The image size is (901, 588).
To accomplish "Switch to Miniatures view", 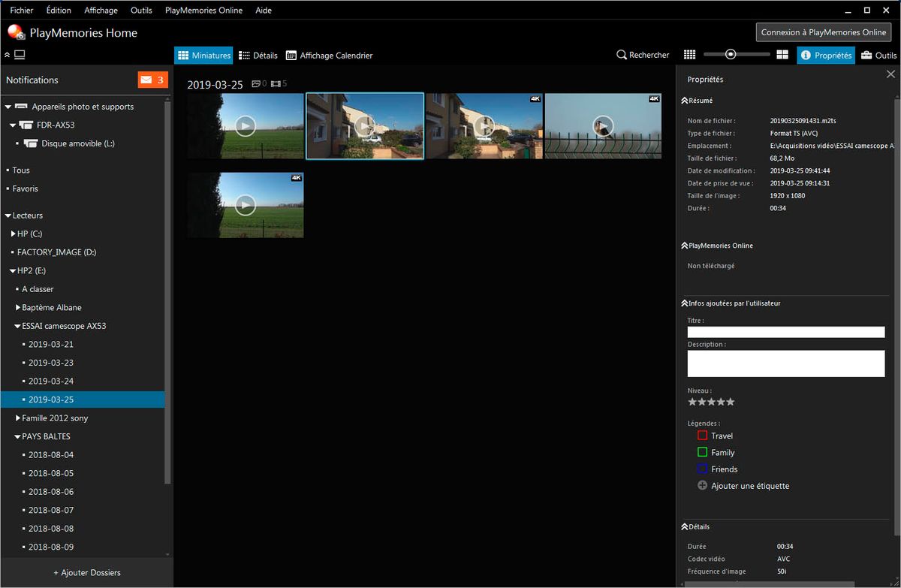I will (x=204, y=55).
